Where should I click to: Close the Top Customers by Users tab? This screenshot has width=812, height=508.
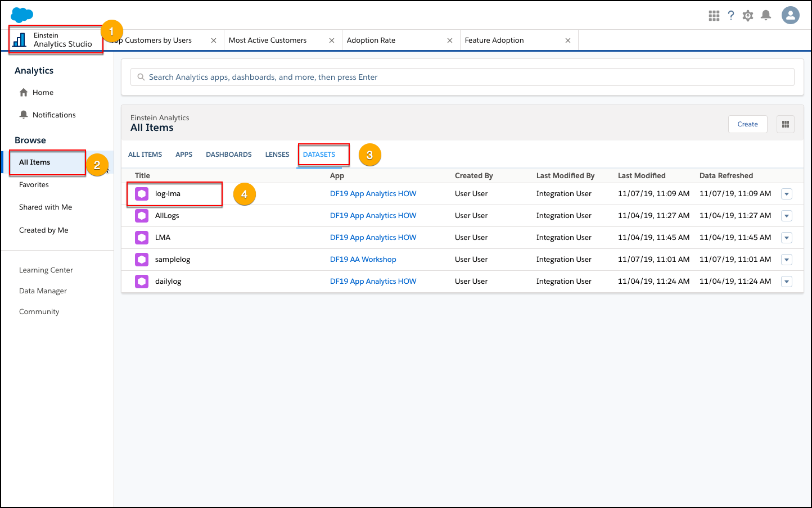(214, 40)
